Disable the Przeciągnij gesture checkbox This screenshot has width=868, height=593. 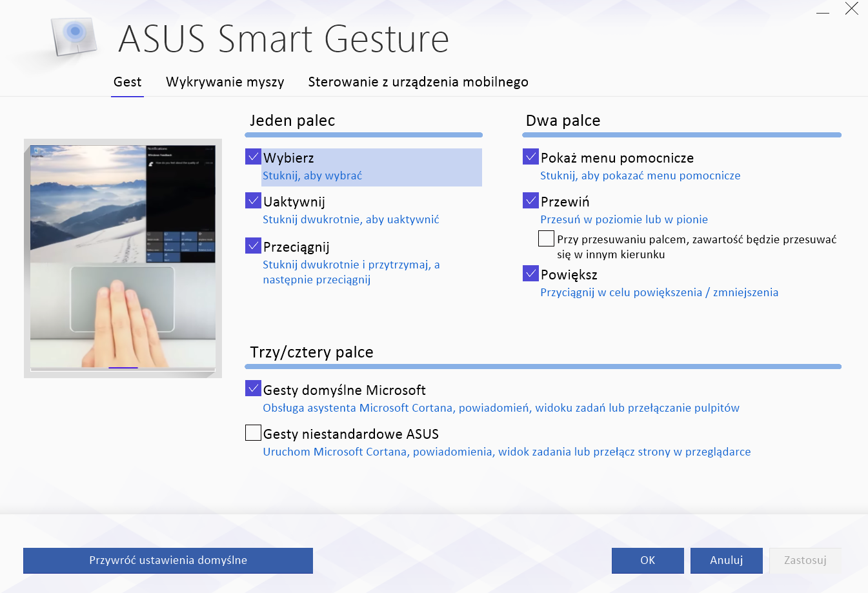253,246
